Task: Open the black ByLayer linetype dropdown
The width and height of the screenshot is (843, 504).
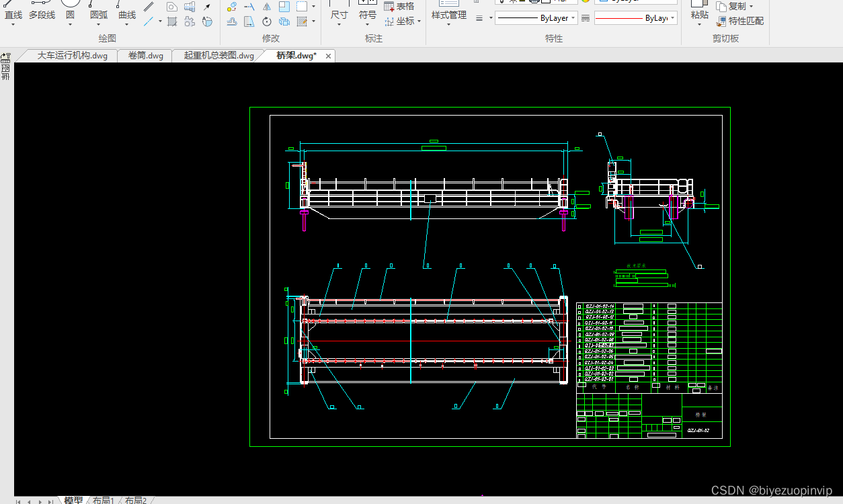Action: [536, 18]
